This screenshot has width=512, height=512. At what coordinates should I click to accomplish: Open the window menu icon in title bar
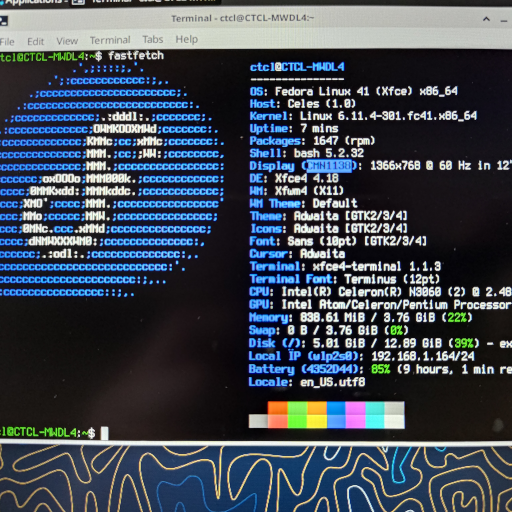[4, 22]
